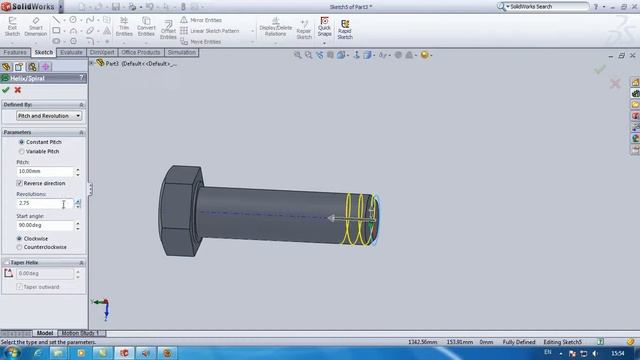Open Internet Explorer from the taskbar
640x360 pixels.
tap(38, 353)
